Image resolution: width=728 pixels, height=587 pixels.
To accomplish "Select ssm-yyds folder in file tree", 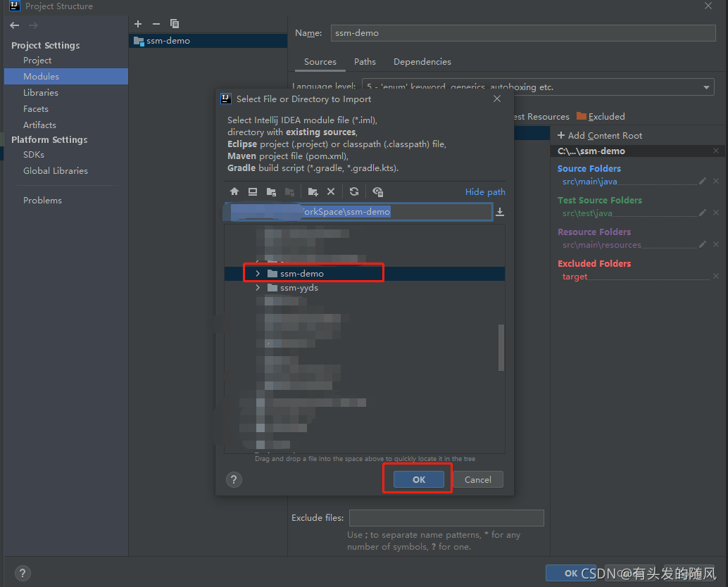I will (x=365, y=288).
